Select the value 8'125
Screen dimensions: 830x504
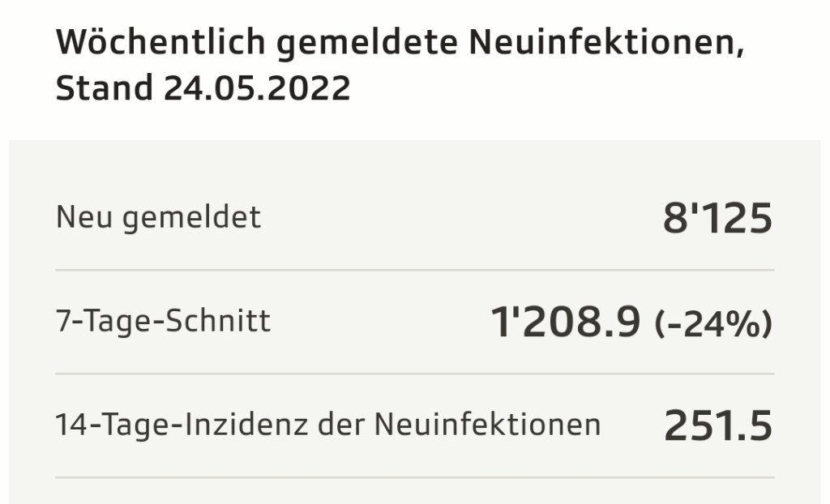[x=717, y=219]
